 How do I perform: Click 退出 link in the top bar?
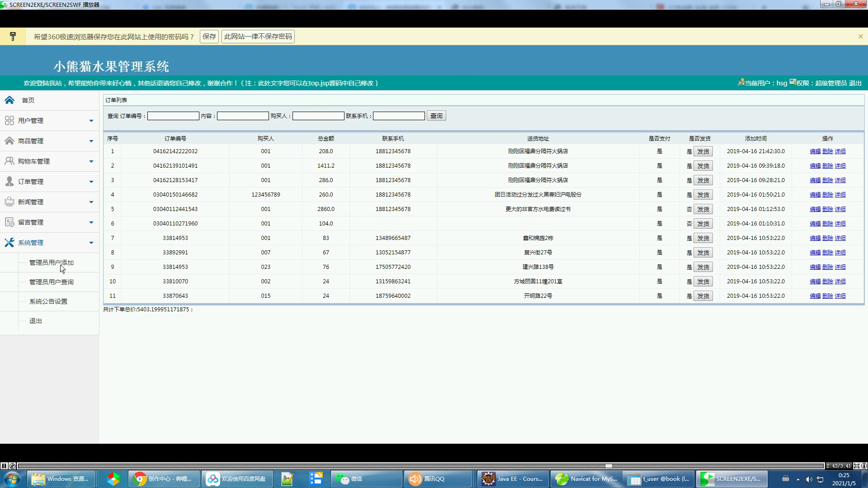pos(855,83)
